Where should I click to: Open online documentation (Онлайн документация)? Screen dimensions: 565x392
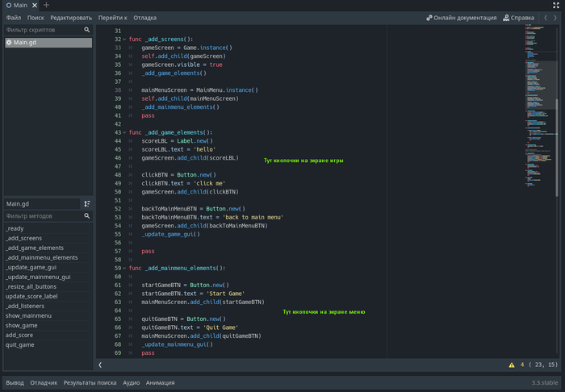(x=461, y=17)
